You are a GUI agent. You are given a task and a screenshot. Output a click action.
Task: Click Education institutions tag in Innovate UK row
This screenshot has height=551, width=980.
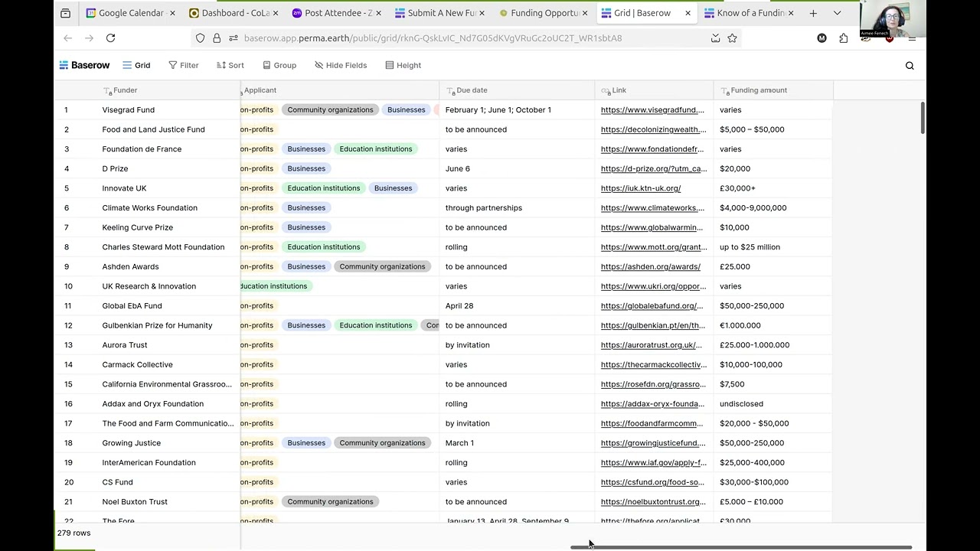point(324,188)
